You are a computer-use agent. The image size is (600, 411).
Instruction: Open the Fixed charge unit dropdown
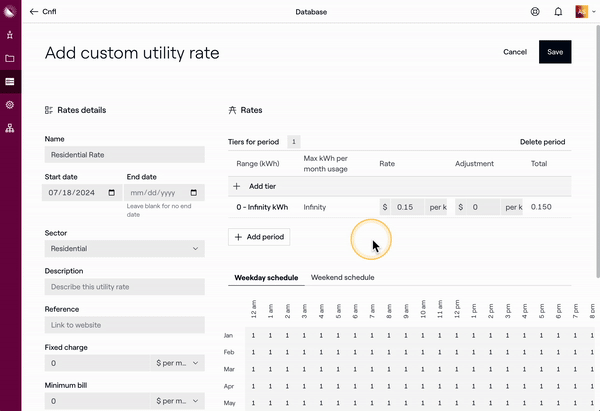pos(178,364)
